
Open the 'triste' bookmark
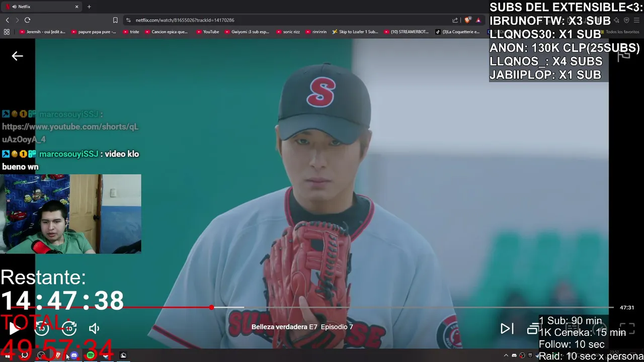131,32
